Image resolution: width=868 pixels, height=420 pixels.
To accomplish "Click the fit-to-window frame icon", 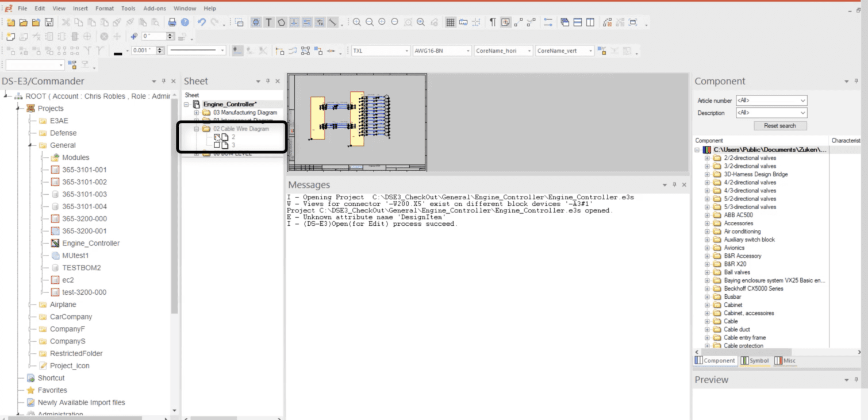I will [x=633, y=22].
